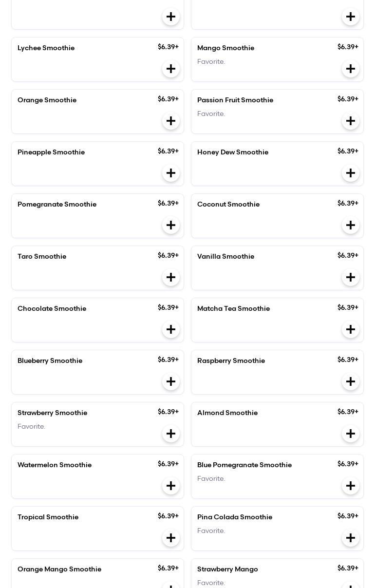
Task: Click plus icon for Chocolate Smoothie
Action: 171,329
